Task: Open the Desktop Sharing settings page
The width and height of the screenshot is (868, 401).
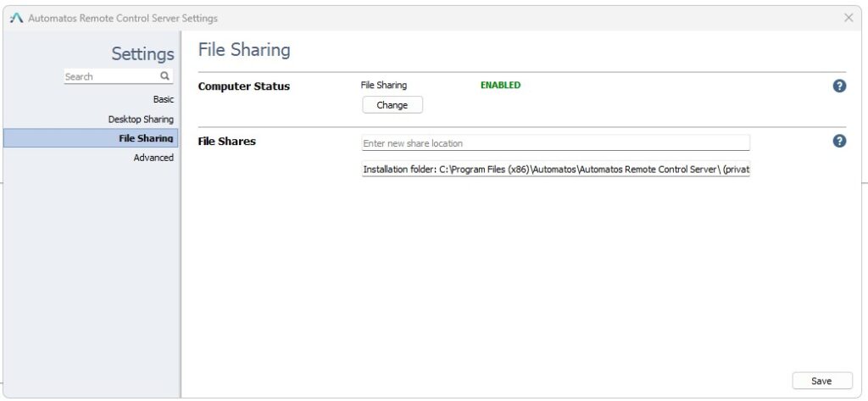Action: (x=141, y=119)
